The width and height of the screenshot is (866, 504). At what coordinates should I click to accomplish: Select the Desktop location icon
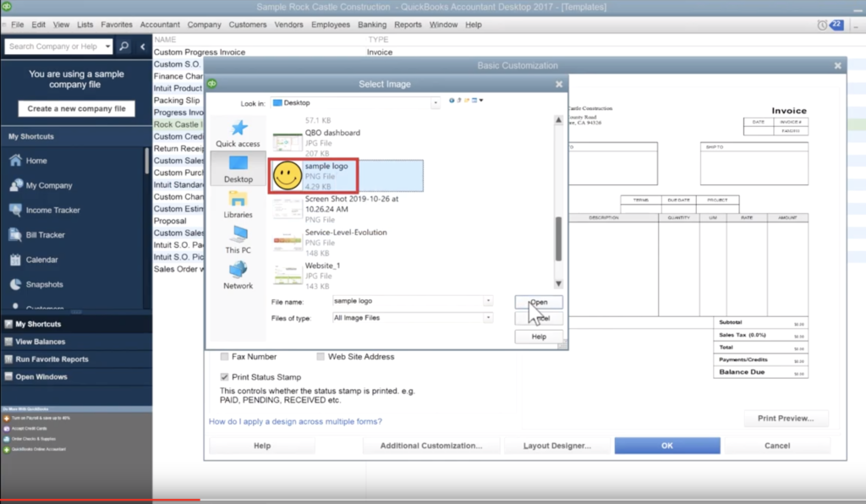click(238, 169)
